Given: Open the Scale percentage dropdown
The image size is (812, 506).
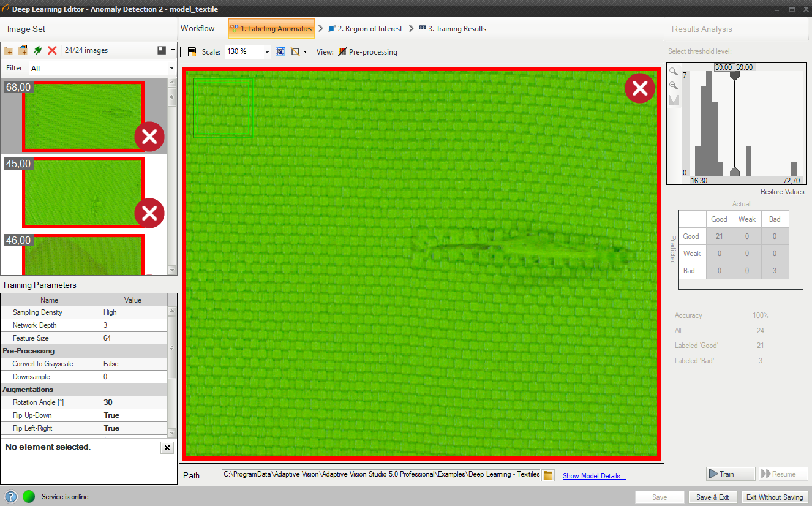Looking at the screenshot, I should click(267, 52).
